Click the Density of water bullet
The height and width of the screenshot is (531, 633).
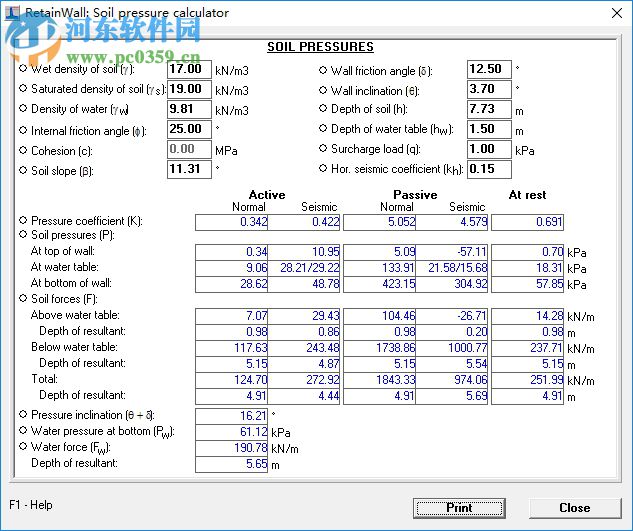point(23,108)
